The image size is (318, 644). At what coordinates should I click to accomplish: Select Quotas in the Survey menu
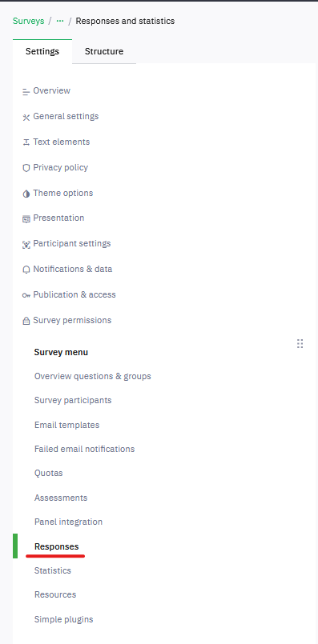49,473
